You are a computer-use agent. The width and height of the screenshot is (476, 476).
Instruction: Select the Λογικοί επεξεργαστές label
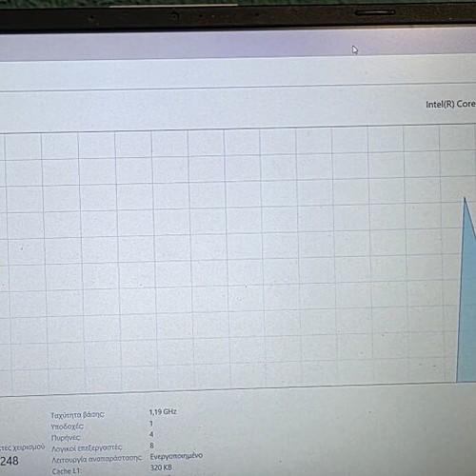coord(87,448)
